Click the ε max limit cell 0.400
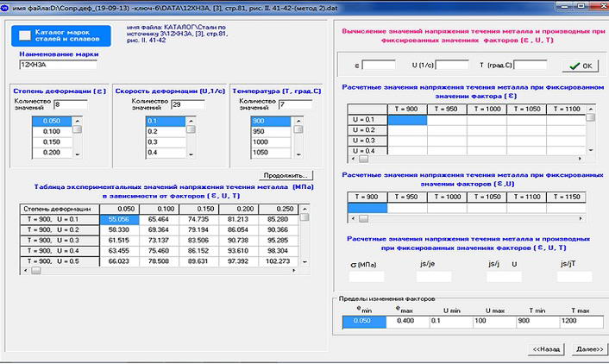 point(408,322)
